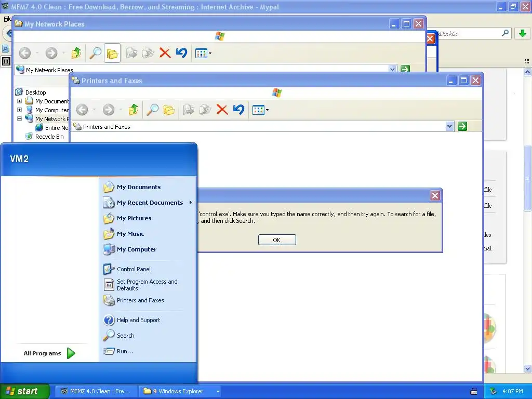
Task: Click Back arrow in My Network Places window
Action: tap(25, 53)
